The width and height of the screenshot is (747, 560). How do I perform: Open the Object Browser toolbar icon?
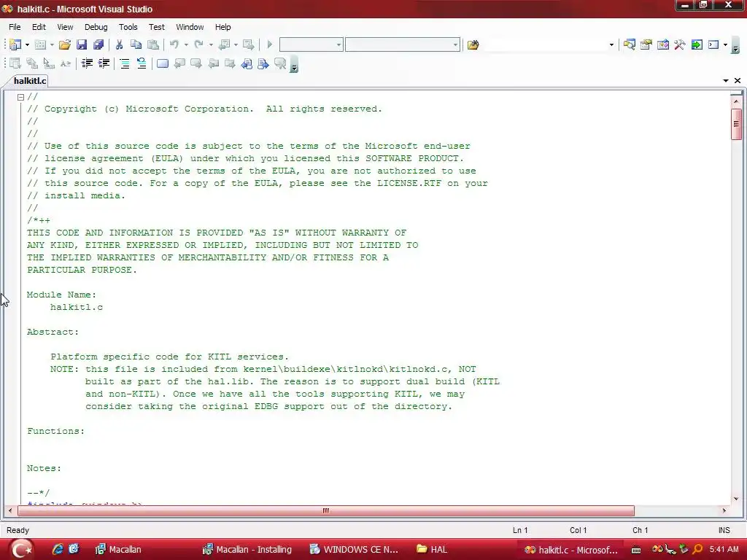(x=662, y=44)
